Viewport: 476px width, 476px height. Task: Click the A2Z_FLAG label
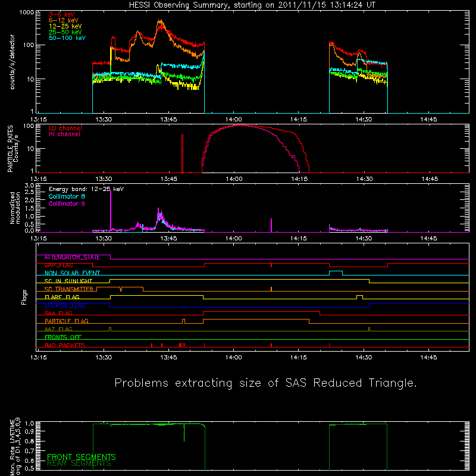tap(58, 329)
